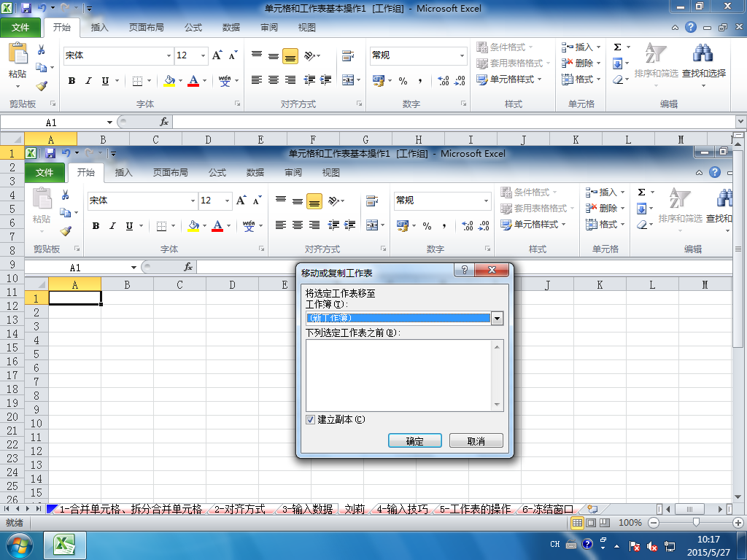Click the insert function fx in outer formula bar
The height and width of the screenshot is (560, 747).
(x=164, y=122)
